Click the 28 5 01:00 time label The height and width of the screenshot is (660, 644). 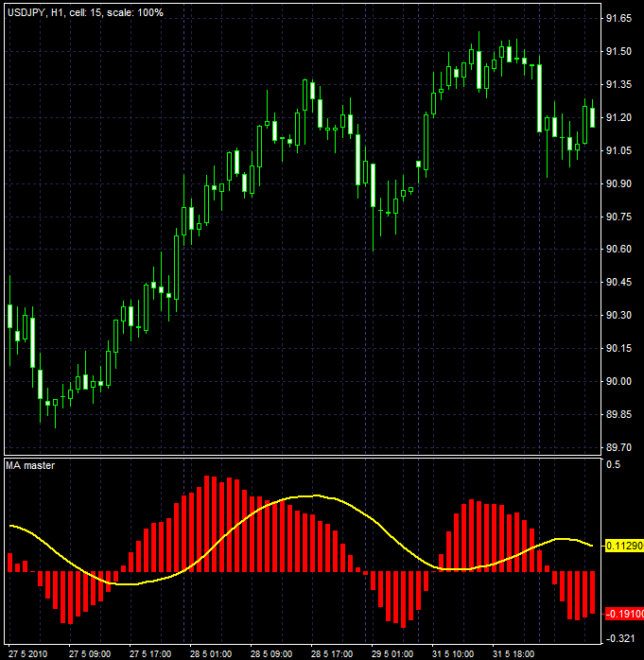211,654
